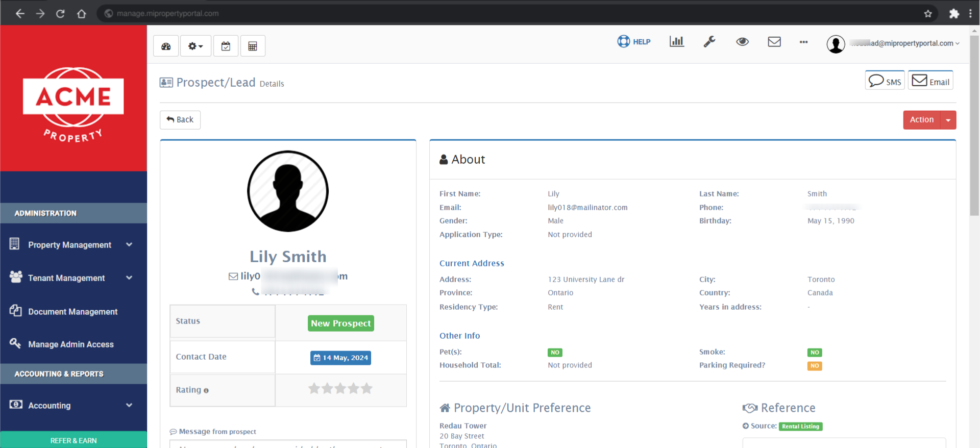
Task: Click the Pet(s) NO badge
Action: [555, 353]
